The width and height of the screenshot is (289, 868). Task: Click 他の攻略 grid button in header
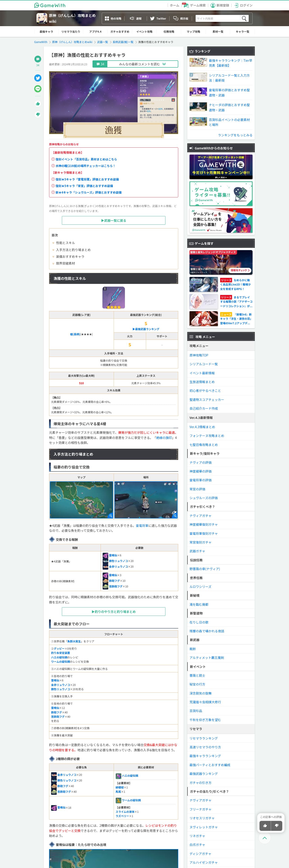[113, 18]
